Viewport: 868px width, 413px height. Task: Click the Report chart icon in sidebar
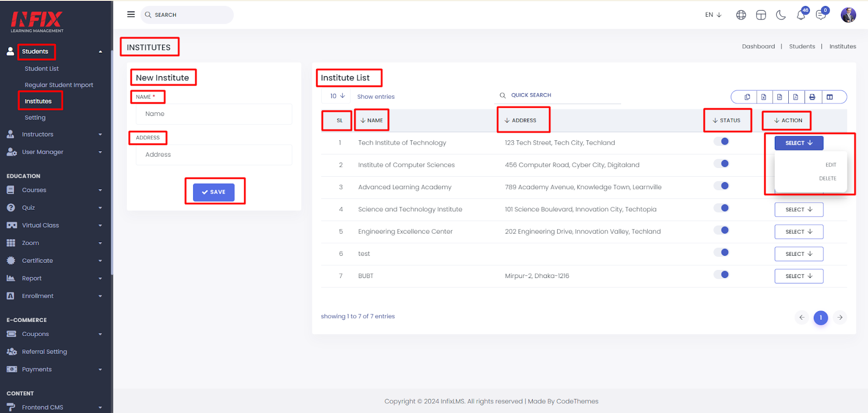coord(11,278)
